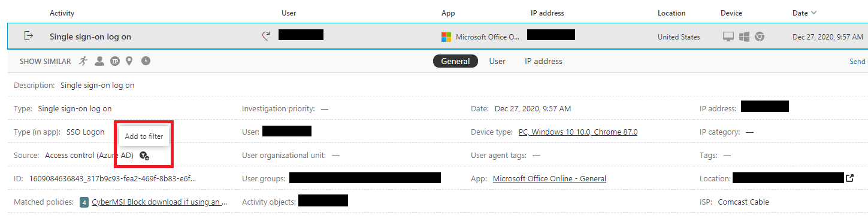Open the external link icon next to Location
Viewport: 868px width, 216px height.
pyautogui.click(x=849, y=178)
